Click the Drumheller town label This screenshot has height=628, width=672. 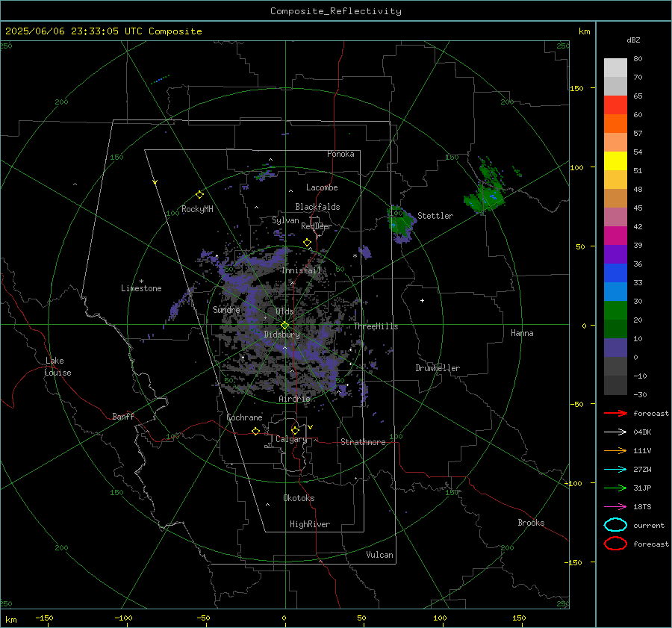pyautogui.click(x=438, y=368)
